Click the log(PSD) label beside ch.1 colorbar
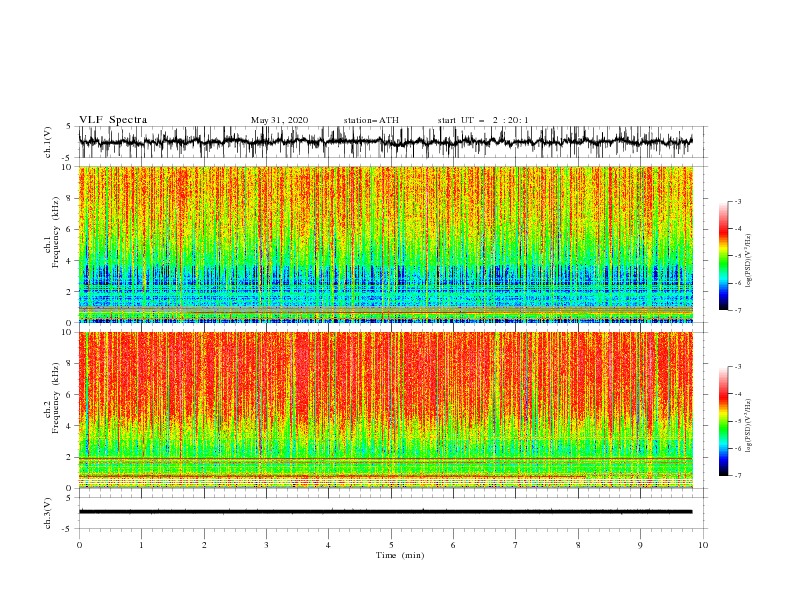 [749, 261]
